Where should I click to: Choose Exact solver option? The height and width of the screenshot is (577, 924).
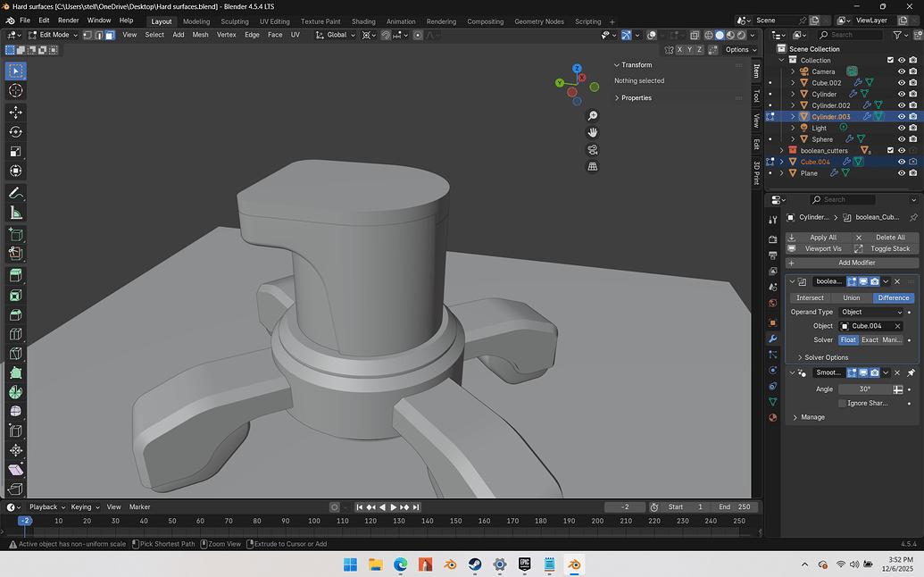tap(870, 340)
